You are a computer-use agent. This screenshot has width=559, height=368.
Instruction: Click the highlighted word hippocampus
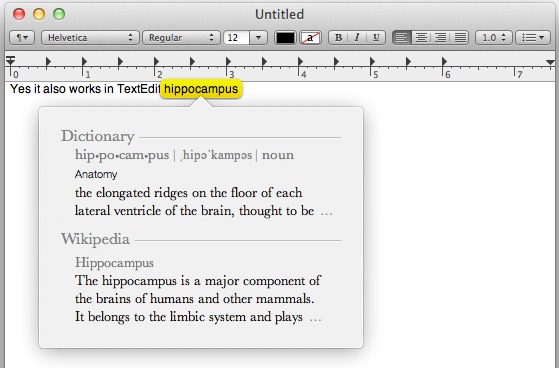[x=201, y=89]
